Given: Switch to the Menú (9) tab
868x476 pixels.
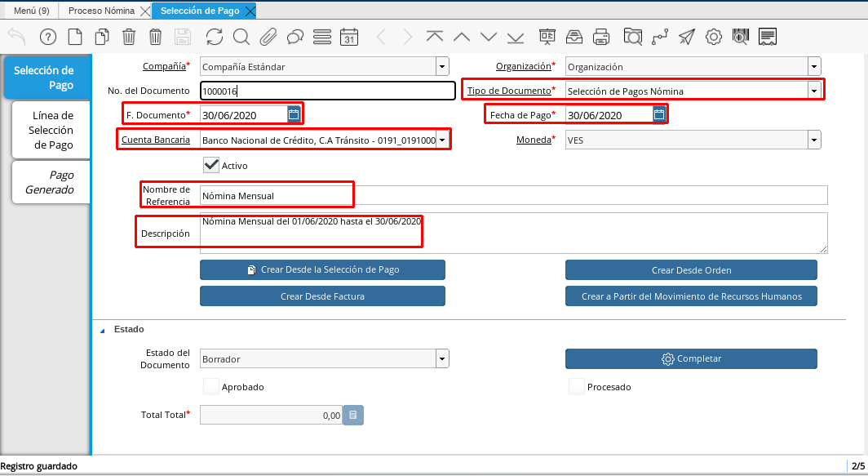Looking at the screenshot, I should pyautogui.click(x=31, y=11).
